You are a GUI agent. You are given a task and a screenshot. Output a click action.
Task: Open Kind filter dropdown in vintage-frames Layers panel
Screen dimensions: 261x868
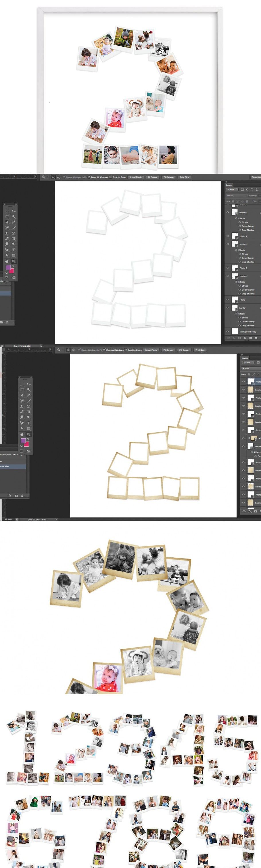click(248, 362)
